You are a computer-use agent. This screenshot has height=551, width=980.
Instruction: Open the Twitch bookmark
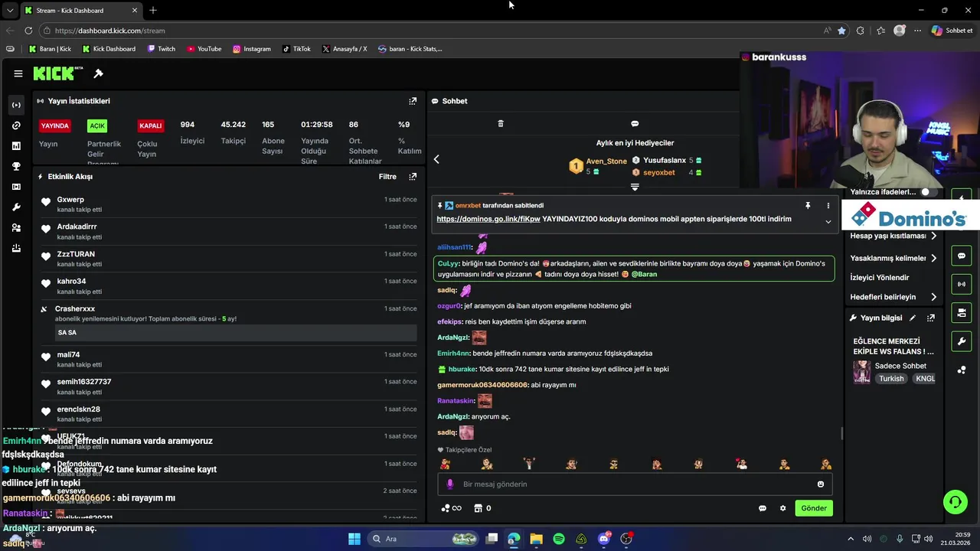click(161, 49)
